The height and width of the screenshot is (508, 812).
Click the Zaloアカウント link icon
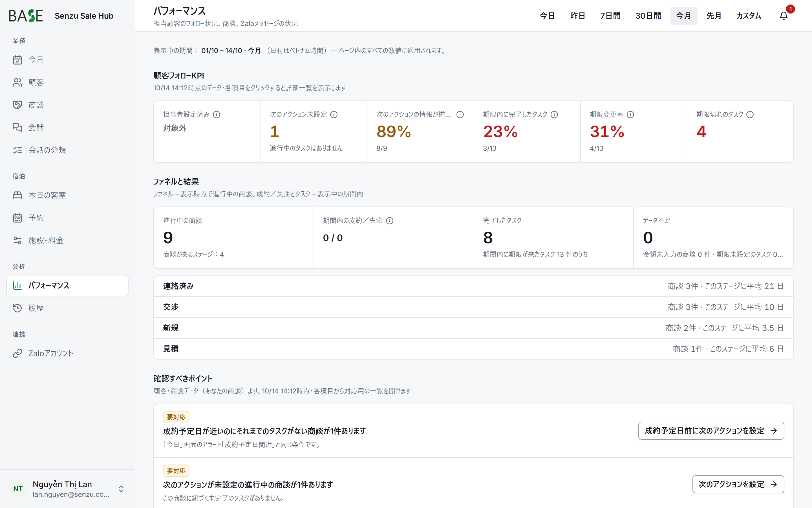pos(17,353)
